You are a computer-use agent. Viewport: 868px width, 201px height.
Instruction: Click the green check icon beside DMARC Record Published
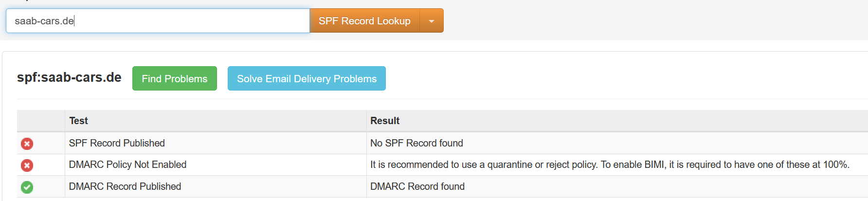[x=27, y=187]
